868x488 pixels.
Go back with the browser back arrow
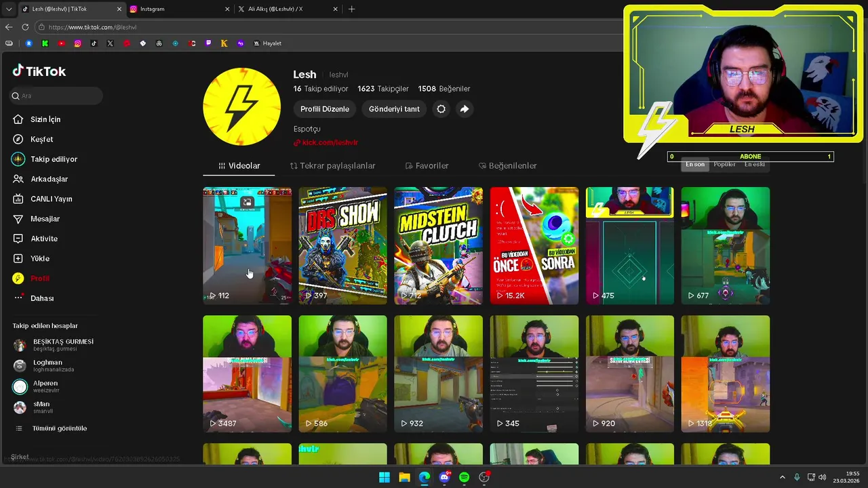pyautogui.click(x=8, y=27)
